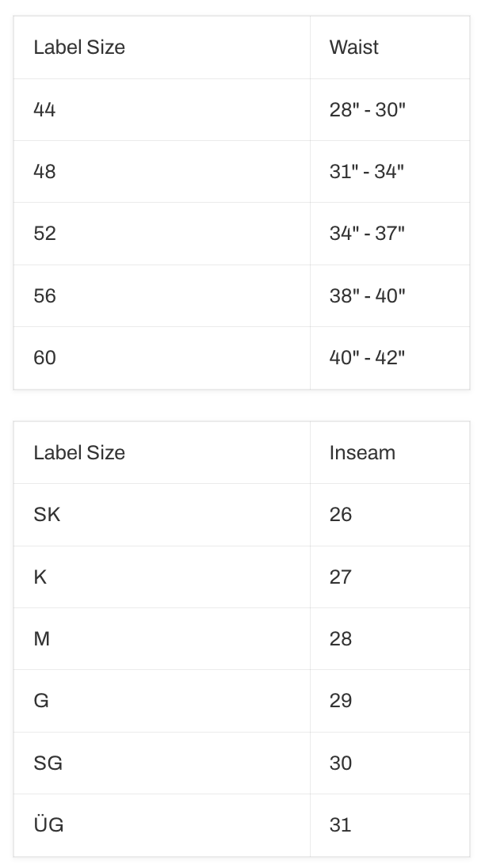Select the 28" - 30" waist value

tap(367, 109)
